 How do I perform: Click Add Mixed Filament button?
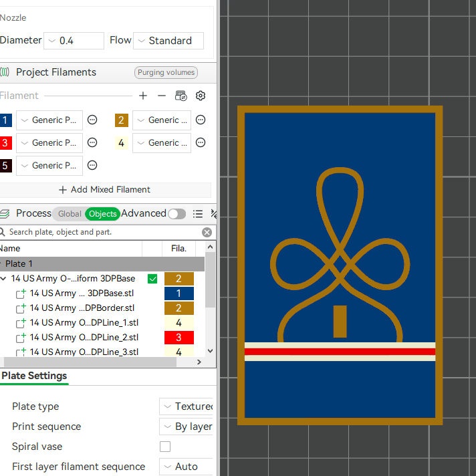(x=104, y=190)
